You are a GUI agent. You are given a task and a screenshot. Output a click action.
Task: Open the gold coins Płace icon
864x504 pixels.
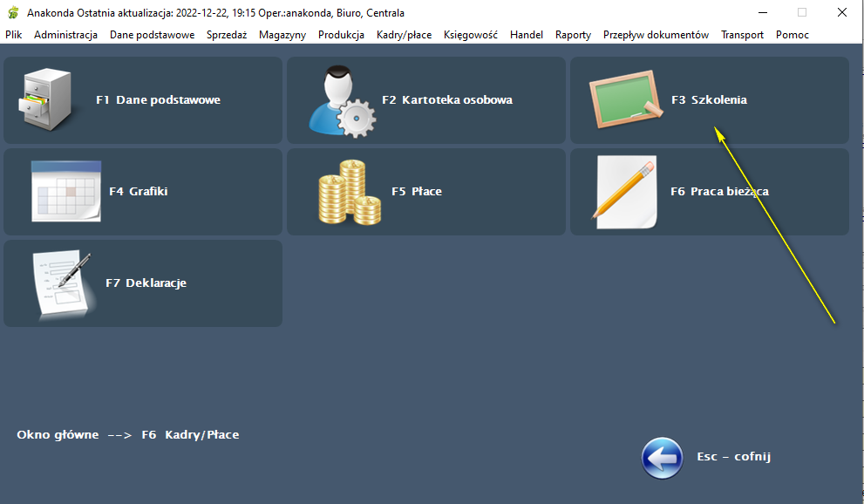(350, 192)
